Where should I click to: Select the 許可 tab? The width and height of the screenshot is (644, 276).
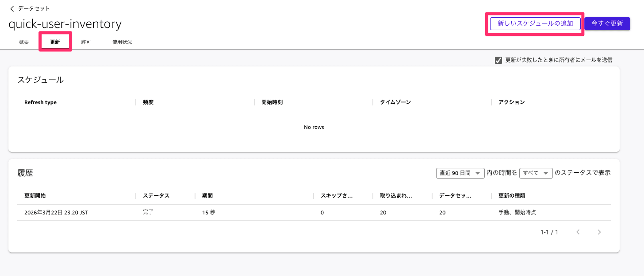click(x=86, y=42)
